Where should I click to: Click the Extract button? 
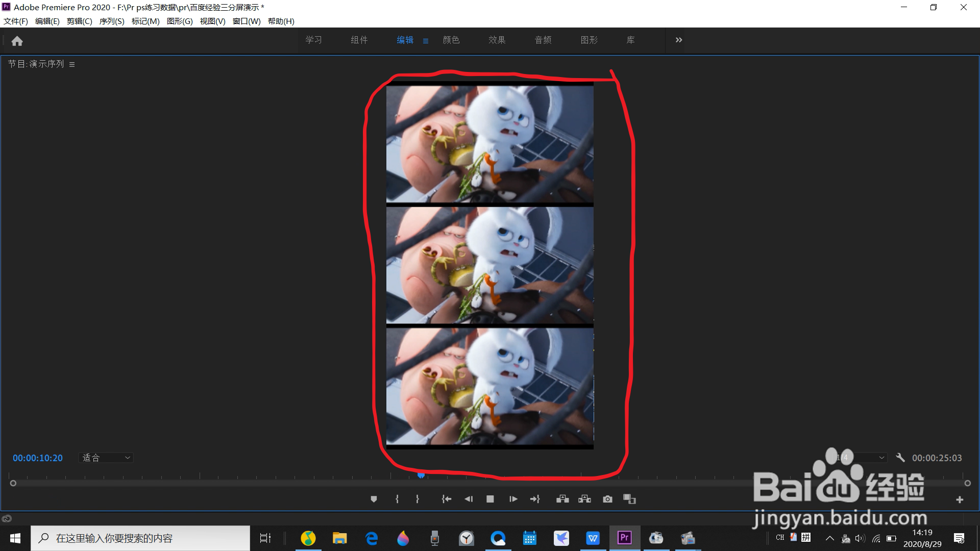click(584, 499)
